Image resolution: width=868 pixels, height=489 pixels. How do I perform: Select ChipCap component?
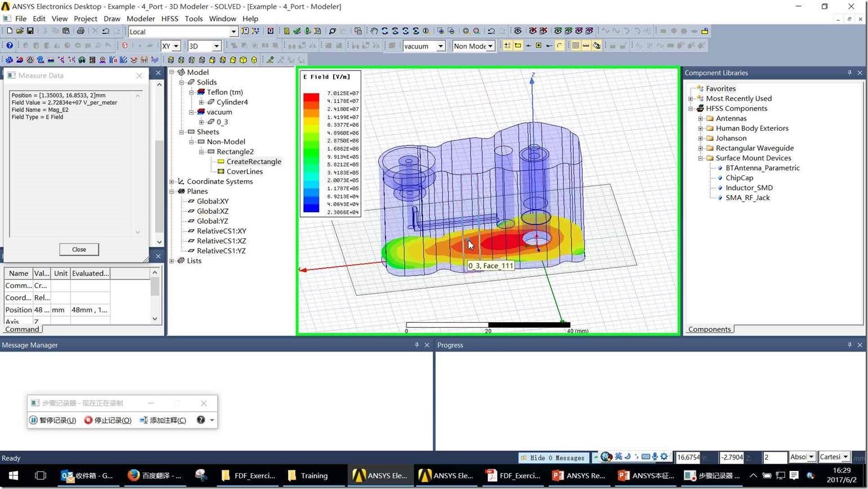tap(739, 178)
